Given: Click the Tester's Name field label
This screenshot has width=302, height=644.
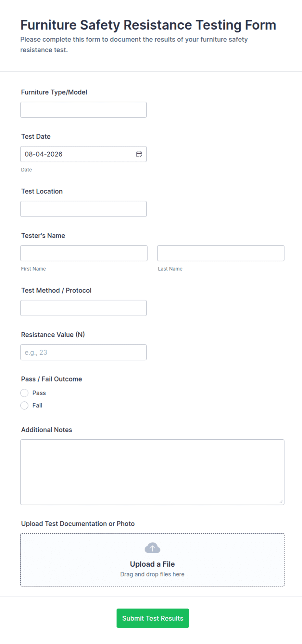Looking at the screenshot, I should (43, 236).
